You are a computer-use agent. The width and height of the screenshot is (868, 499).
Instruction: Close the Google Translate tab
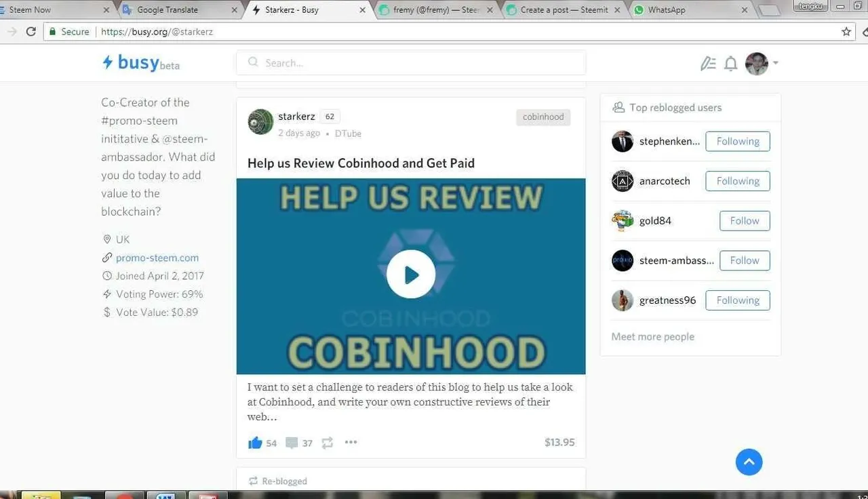235,10
